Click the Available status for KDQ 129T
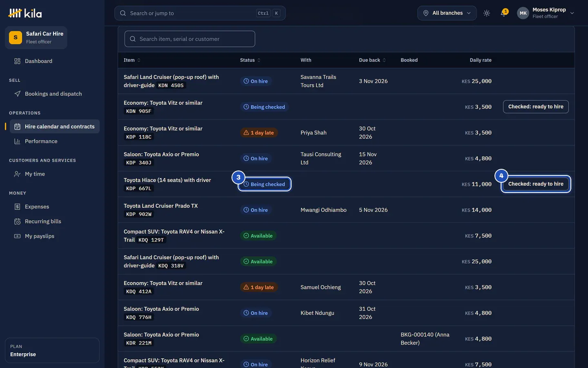The width and height of the screenshot is (588, 368). click(x=258, y=236)
